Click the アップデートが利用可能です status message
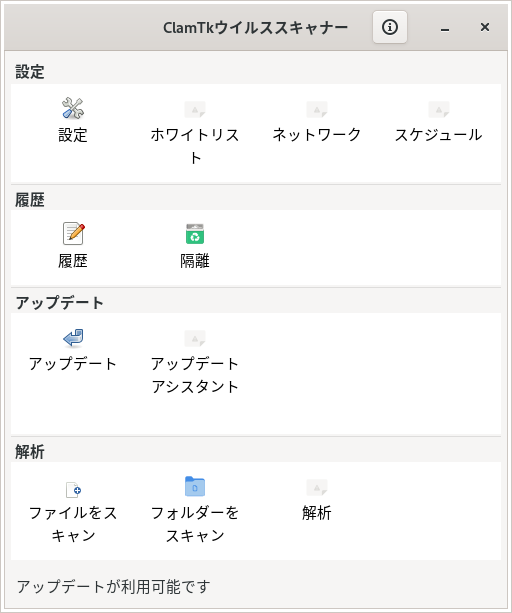This screenshot has width=512, height=613. click(113, 586)
